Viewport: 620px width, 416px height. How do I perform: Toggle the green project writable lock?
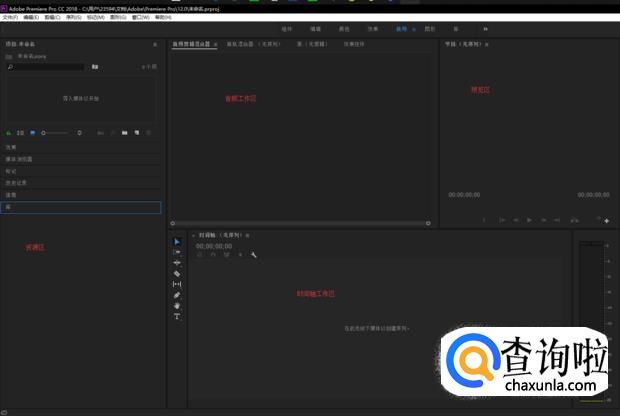(x=9, y=133)
